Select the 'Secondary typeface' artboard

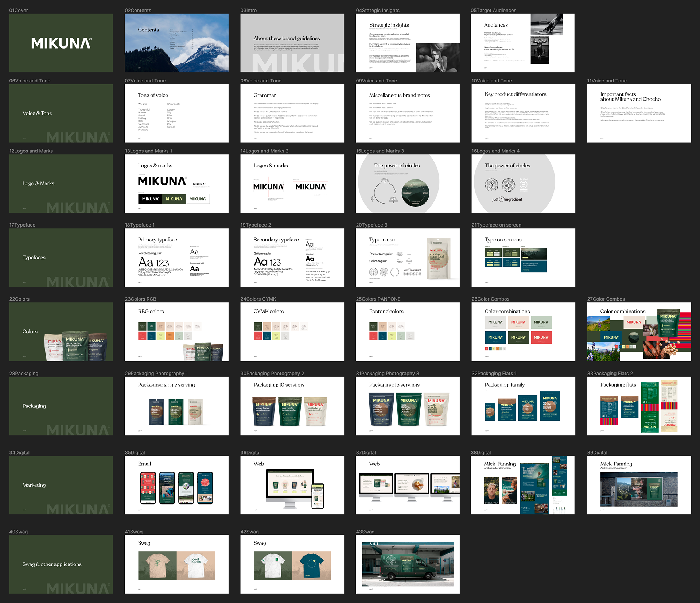(x=292, y=258)
